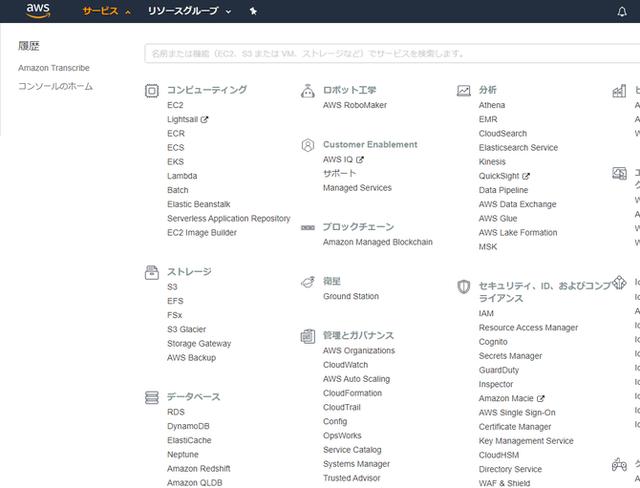This screenshot has height=488, width=640.
Task: Open the サポート link
Action: click(x=340, y=173)
